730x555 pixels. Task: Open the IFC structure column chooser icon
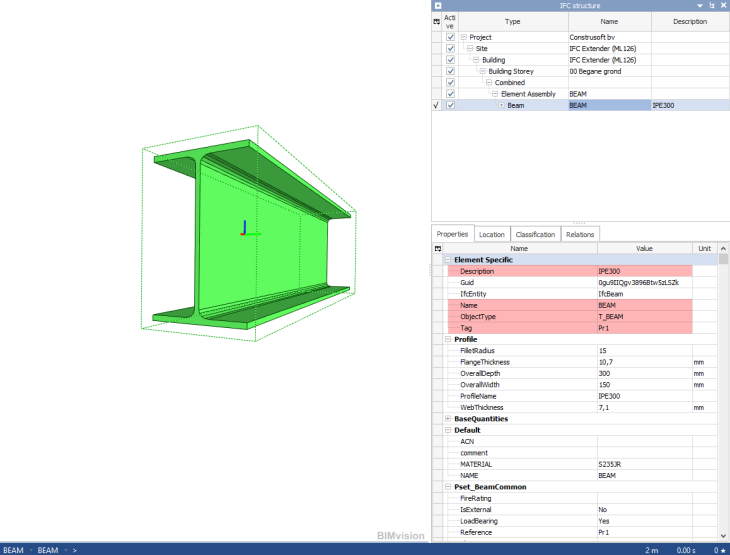pyautogui.click(x=437, y=21)
